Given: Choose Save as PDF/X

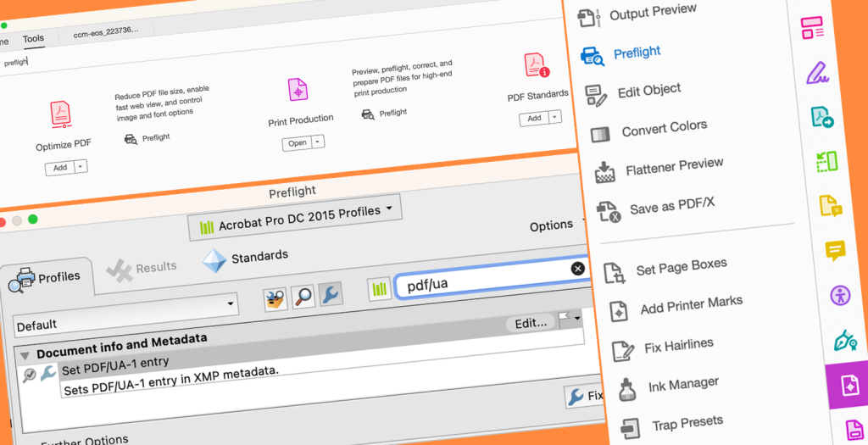Looking at the screenshot, I should (x=656, y=209).
